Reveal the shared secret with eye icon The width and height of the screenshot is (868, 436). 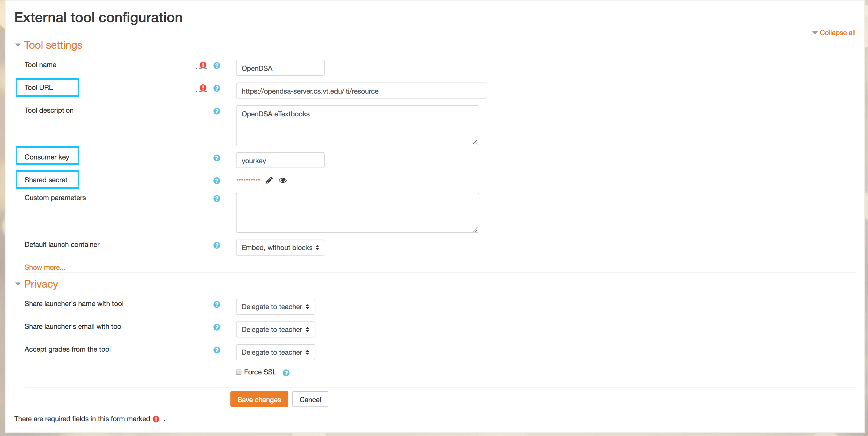click(x=283, y=180)
